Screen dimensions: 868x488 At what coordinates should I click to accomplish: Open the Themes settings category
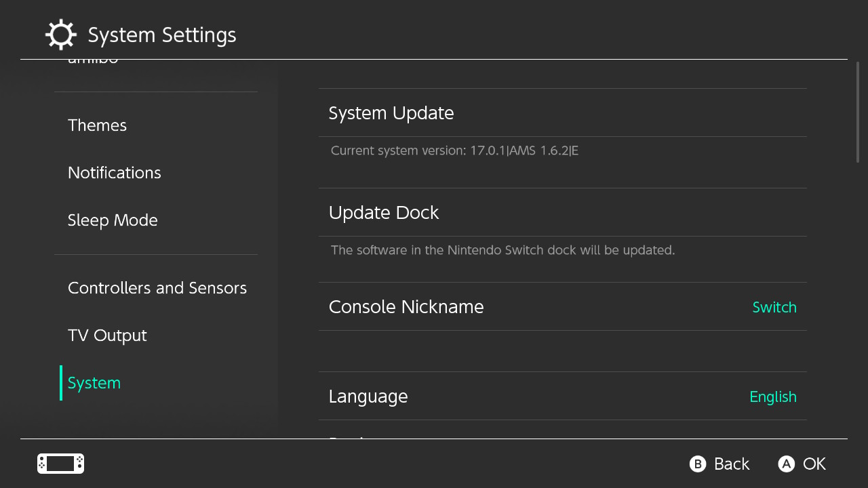point(97,125)
